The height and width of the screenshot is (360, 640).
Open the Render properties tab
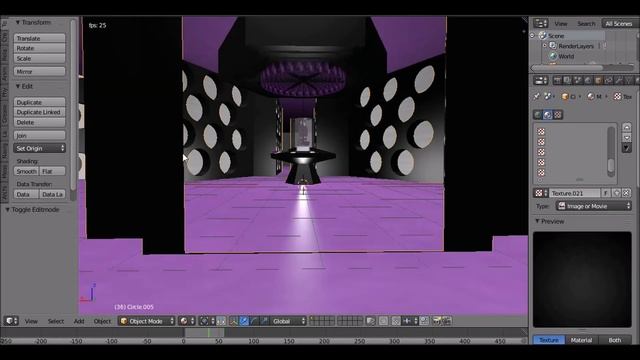tap(558, 80)
